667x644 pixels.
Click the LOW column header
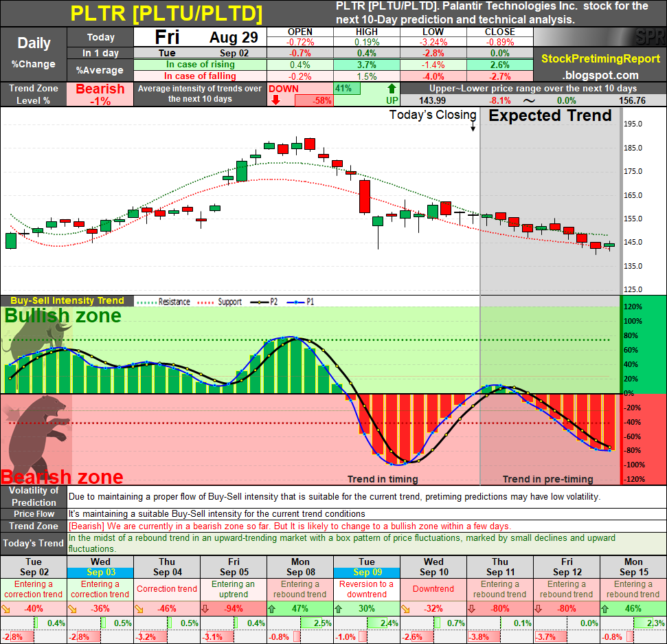tap(433, 32)
